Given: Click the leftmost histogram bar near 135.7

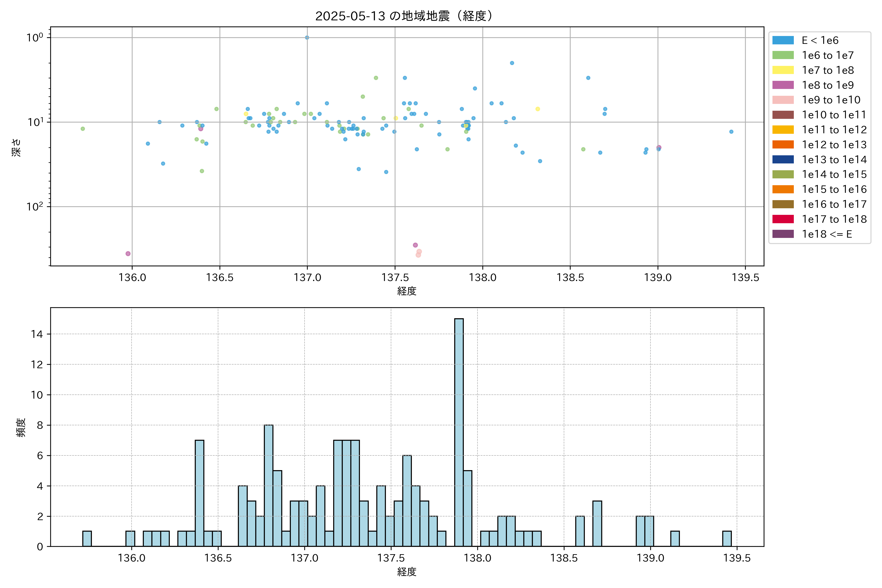Looking at the screenshot, I should coord(87,539).
